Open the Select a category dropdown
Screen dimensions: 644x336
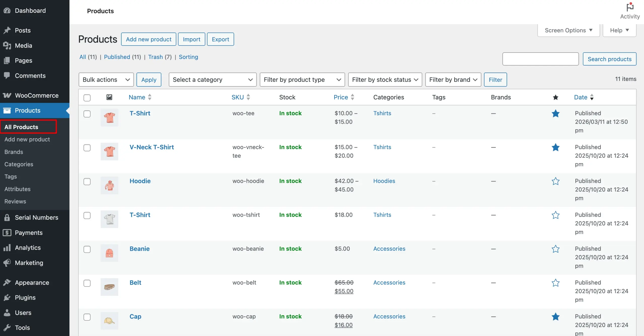click(213, 80)
